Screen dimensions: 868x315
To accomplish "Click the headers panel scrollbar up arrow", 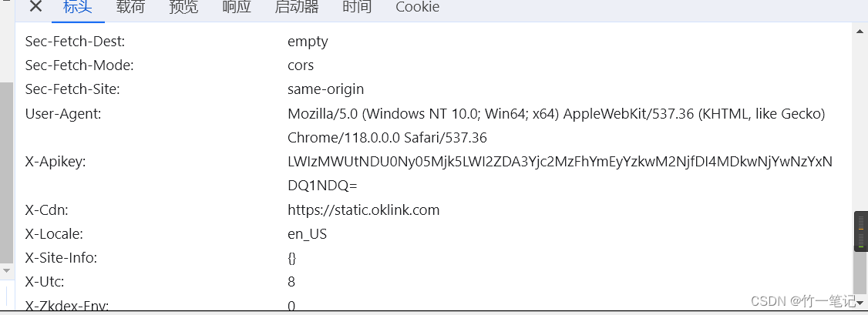I will [860, 30].
